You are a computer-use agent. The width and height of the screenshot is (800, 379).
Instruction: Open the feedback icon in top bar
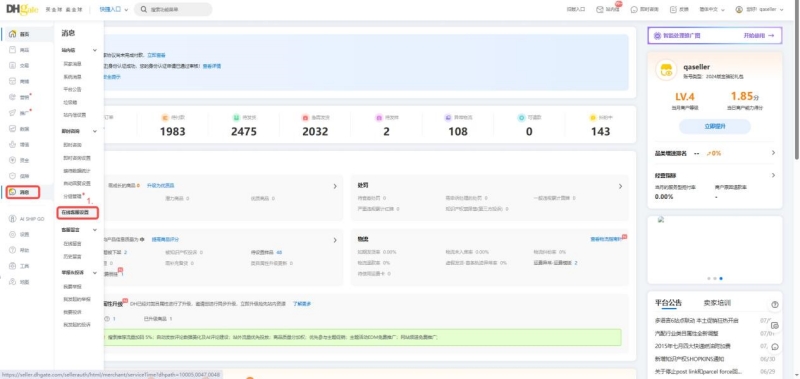(x=673, y=9)
